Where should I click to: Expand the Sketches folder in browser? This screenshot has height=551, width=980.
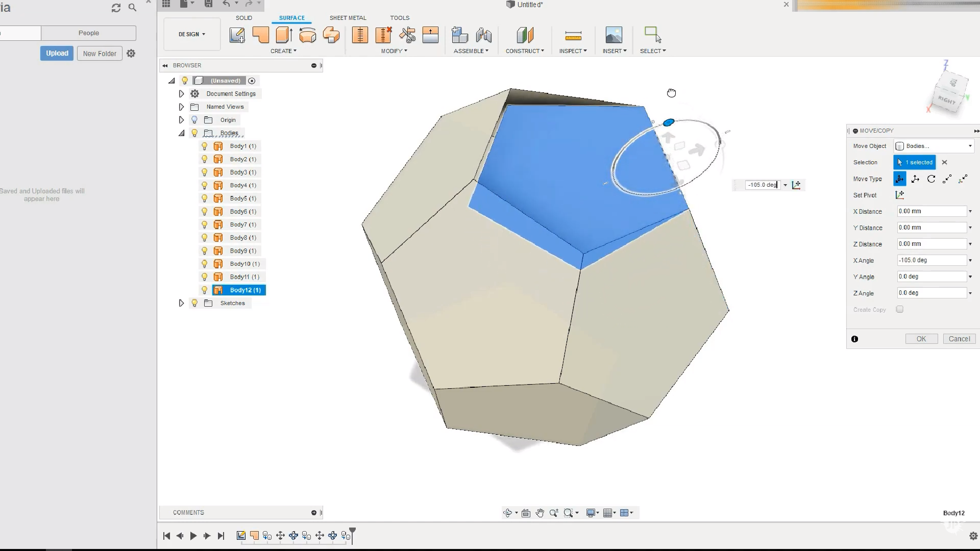pos(181,303)
